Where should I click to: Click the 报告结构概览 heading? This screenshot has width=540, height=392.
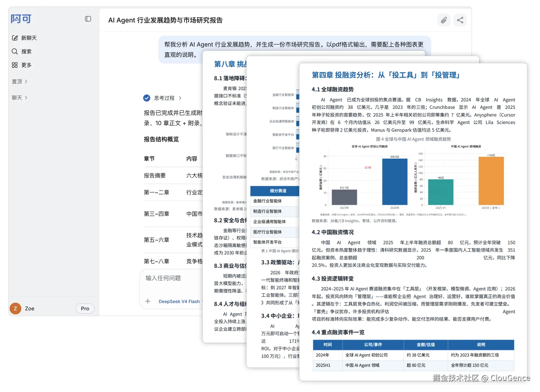[161, 139]
